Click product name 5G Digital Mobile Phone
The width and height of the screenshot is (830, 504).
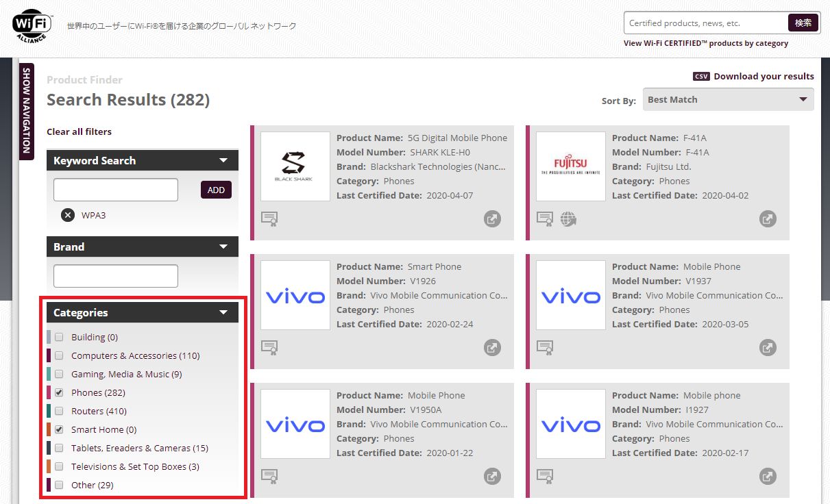(458, 138)
